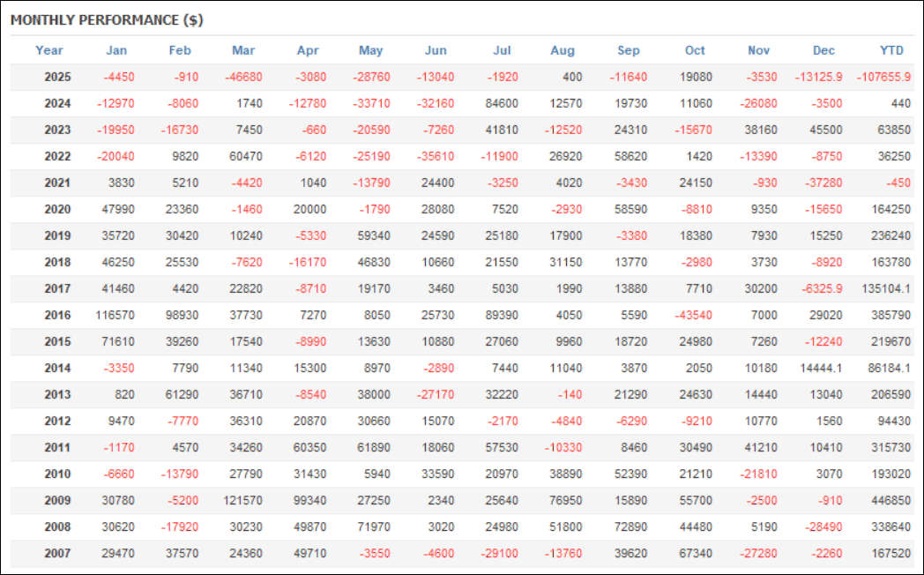Screen dimensions: 924x575
Task: Click the Mar column header
Action: (x=243, y=50)
